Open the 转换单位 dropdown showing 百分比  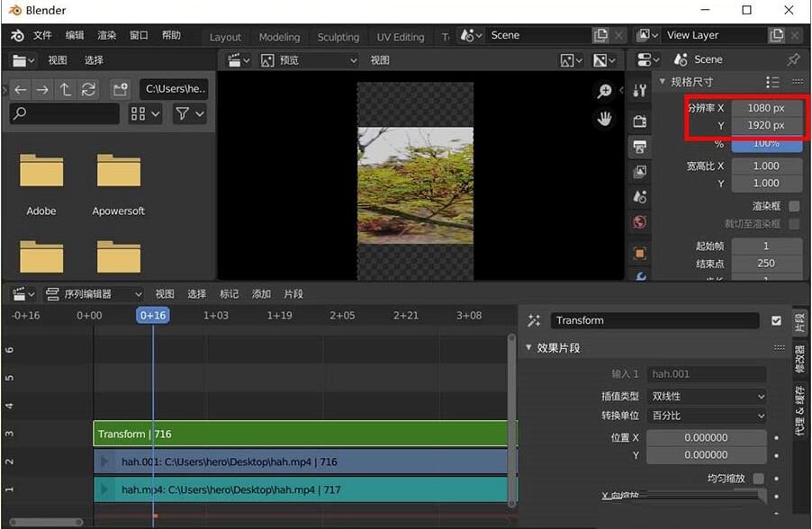point(707,416)
